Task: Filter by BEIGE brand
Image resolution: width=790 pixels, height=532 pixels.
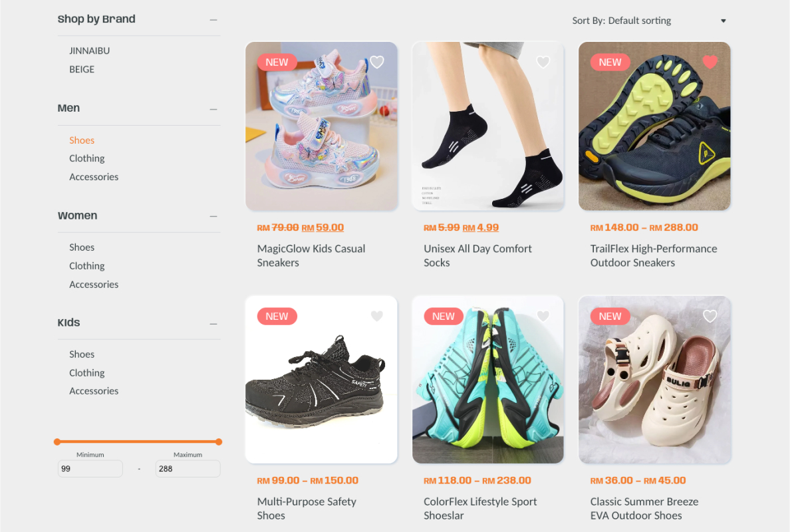Action: 82,70
